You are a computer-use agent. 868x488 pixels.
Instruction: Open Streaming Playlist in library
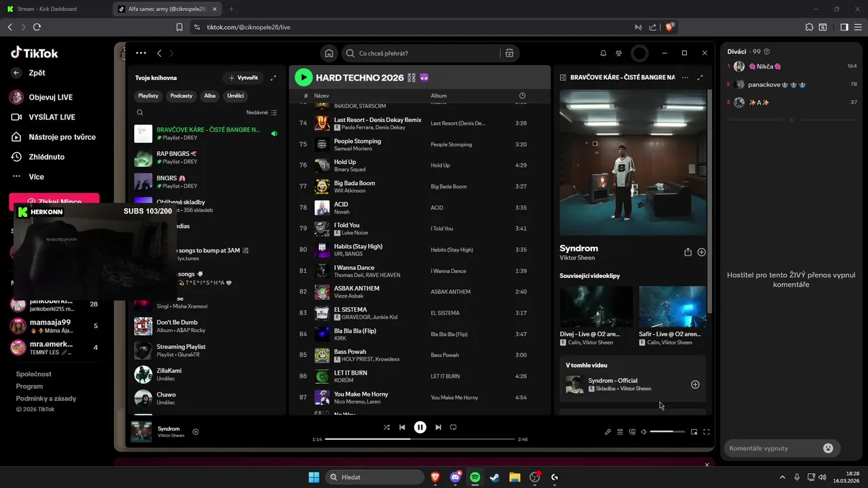[x=205, y=350]
